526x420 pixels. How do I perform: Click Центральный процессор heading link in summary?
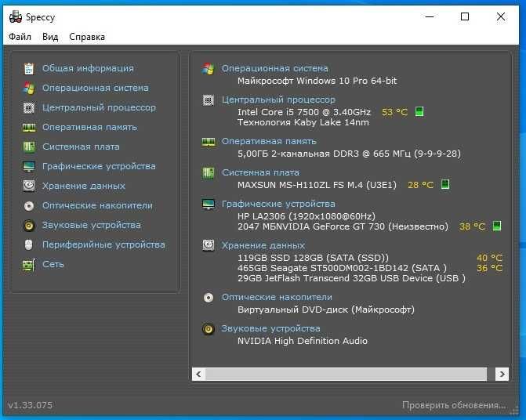tap(278, 100)
